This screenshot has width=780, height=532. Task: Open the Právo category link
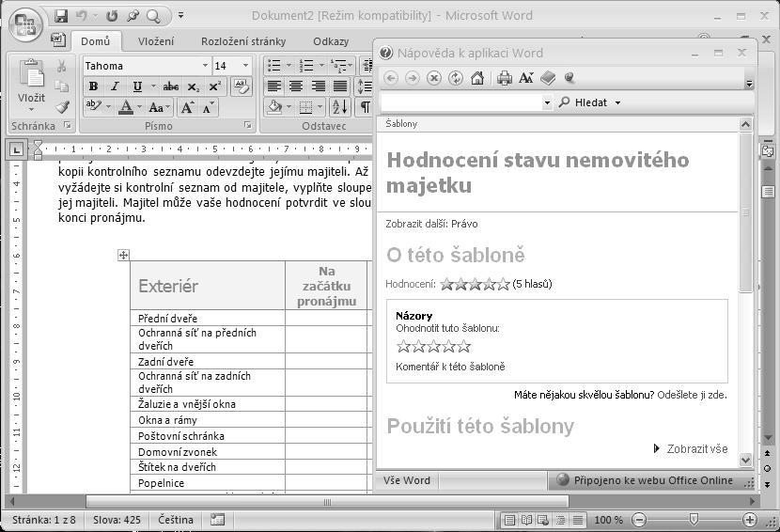pos(464,224)
